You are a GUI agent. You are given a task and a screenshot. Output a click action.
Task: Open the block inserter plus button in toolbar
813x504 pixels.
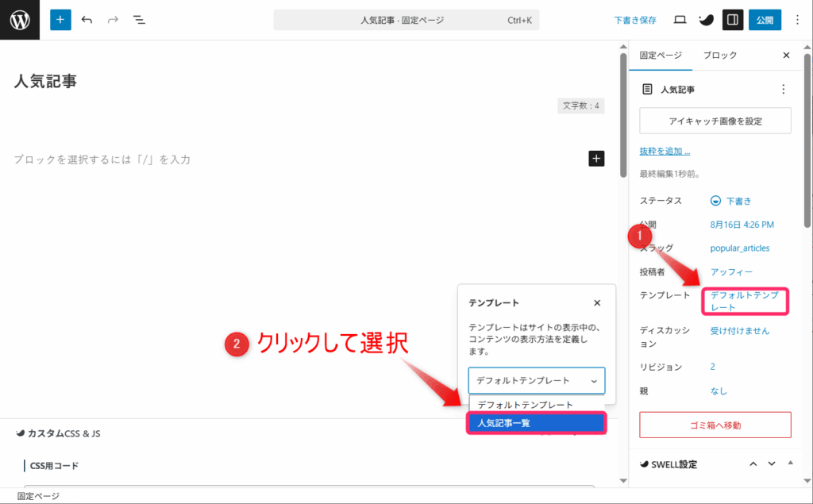tap(60, 20)
